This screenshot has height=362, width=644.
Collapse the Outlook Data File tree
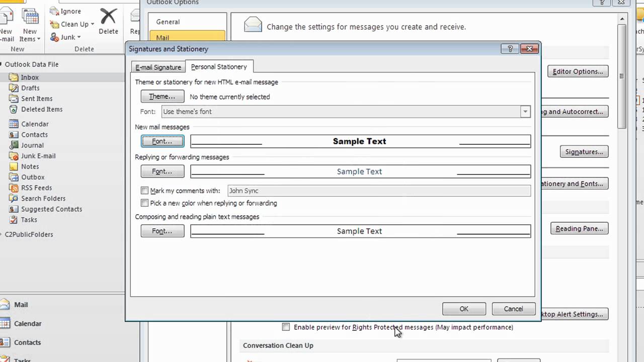click(2, 64)
